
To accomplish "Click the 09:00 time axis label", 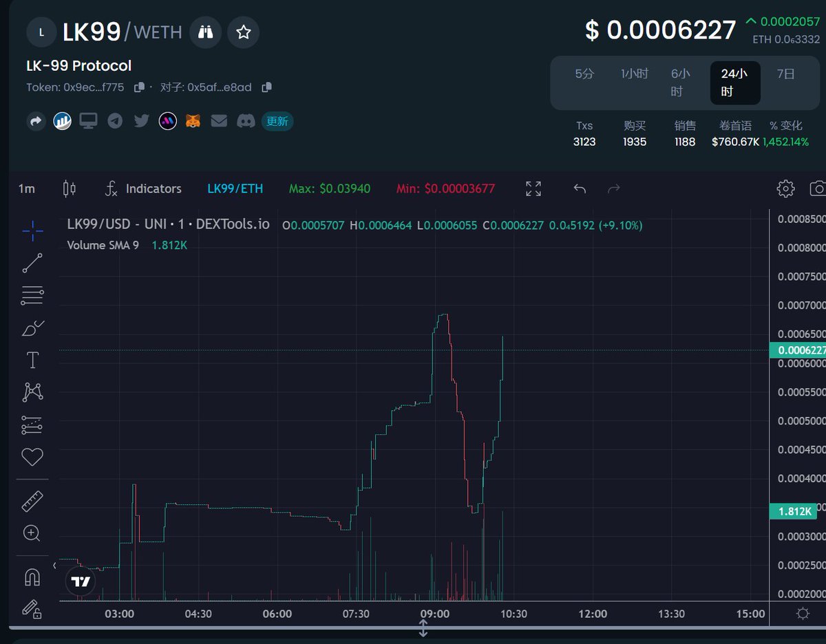I will [x=435, y=614].
